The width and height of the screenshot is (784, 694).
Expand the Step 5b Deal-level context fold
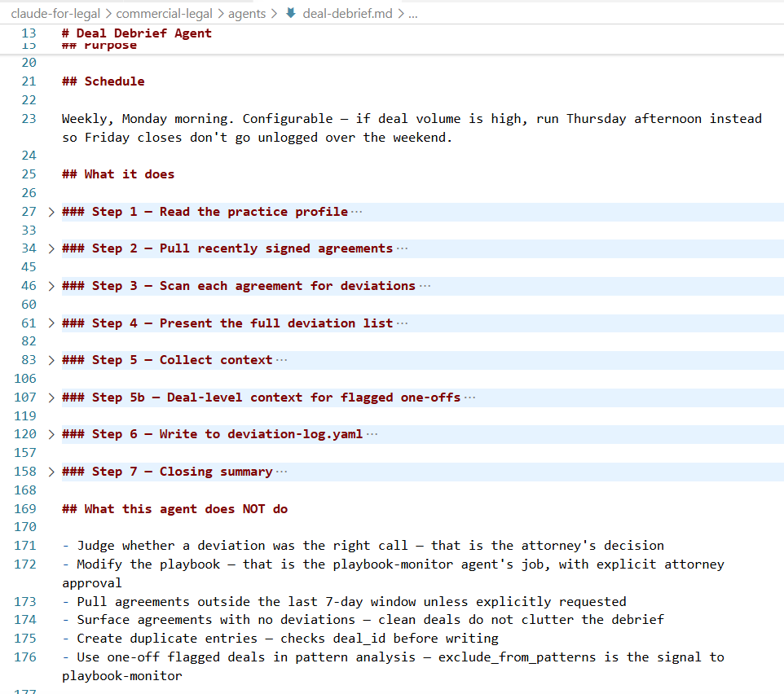pos(51,398)
